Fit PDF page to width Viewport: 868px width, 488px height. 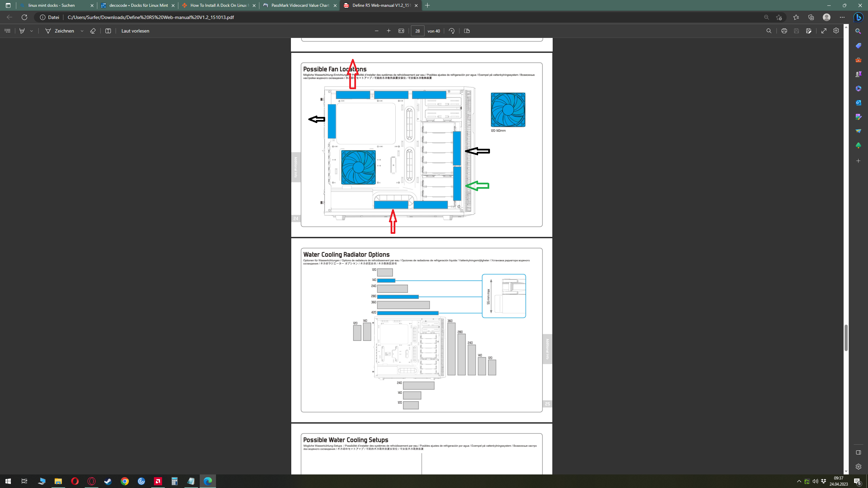point(401,31)
